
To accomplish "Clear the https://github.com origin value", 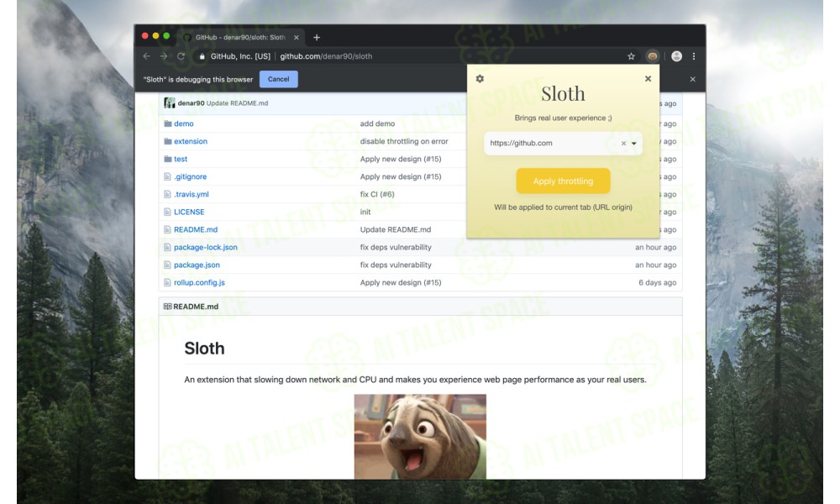I will (x=623, y=144).
